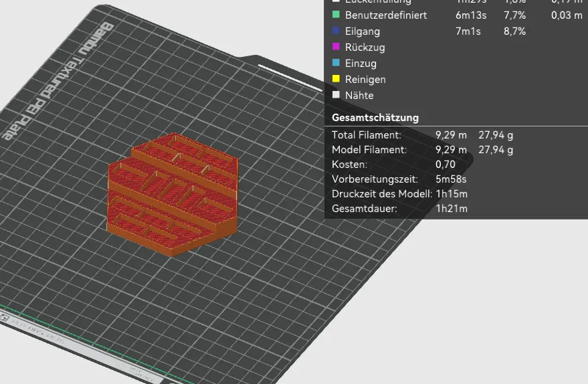This screenshot has width=588, height=384.
Task: Click the yellow Reinigen legend square
Action: pos(336,79)
